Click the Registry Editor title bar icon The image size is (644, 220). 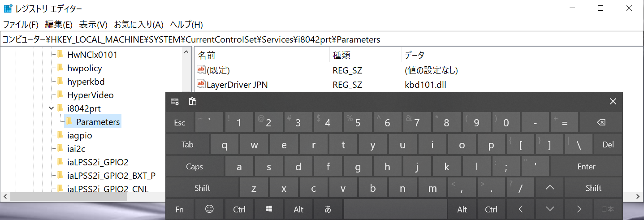coord(8,9)
